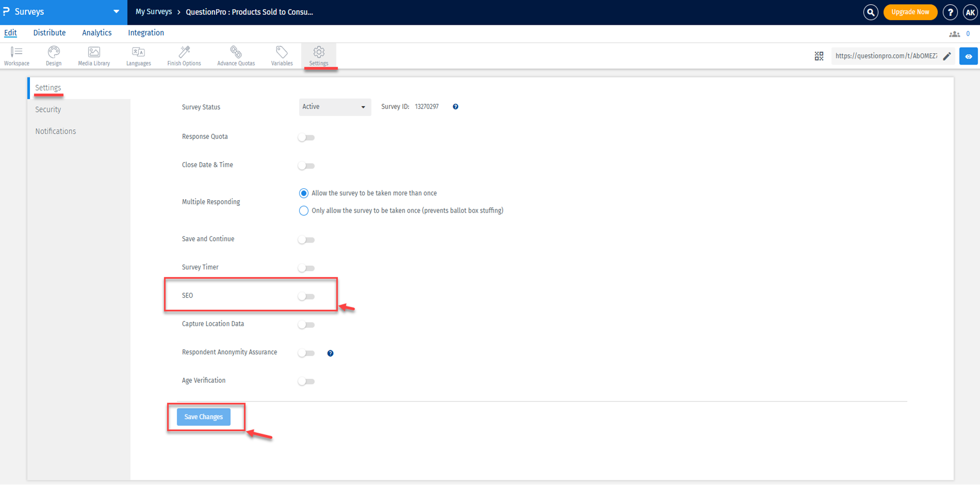Image resolution: width=980 pixels, height=485 pixels.
Task: Go to My Surveys breadcrumb
Action: coord(154,12)
